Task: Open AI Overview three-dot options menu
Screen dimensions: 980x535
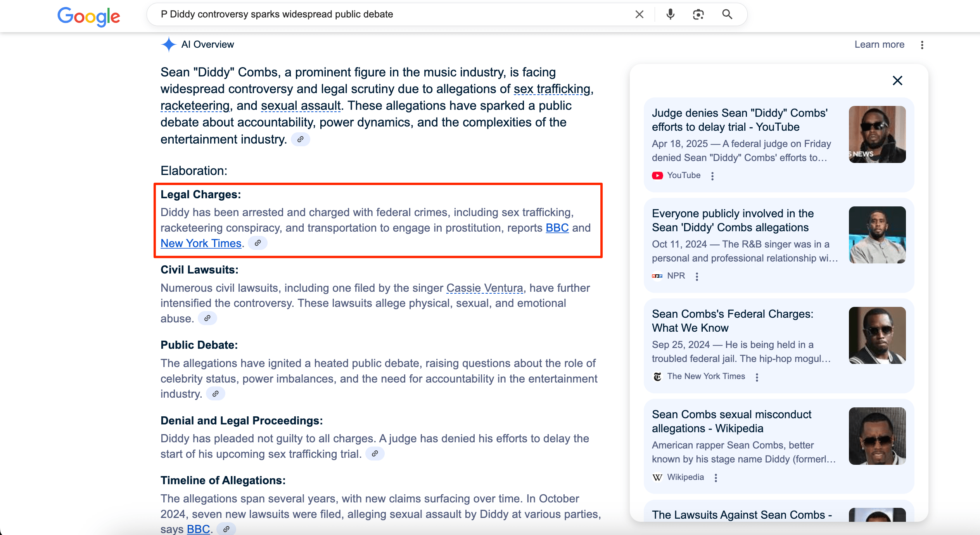Action: click(x=922, y=45)
